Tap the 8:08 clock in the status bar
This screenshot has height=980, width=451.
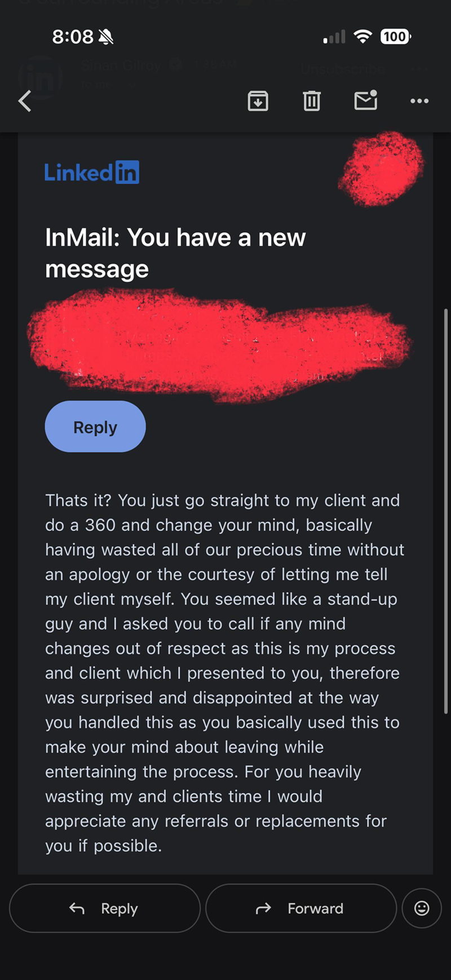(73, 37)
